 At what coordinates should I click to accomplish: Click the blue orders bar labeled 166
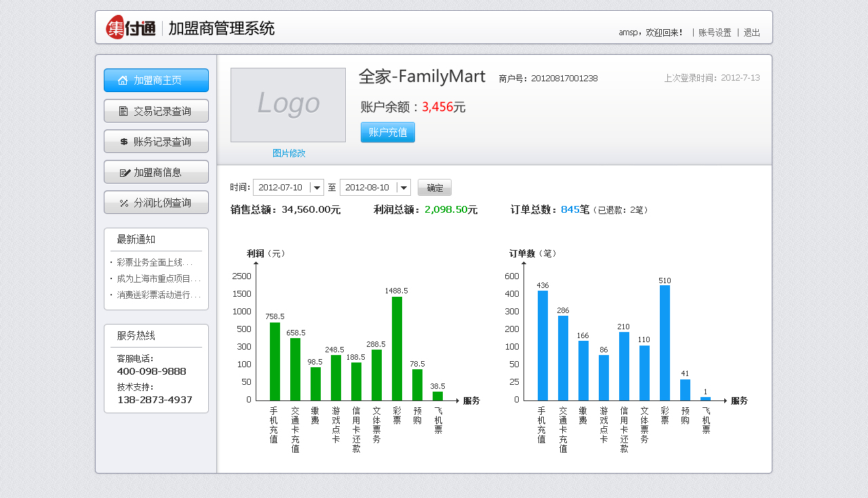(583, 371)
